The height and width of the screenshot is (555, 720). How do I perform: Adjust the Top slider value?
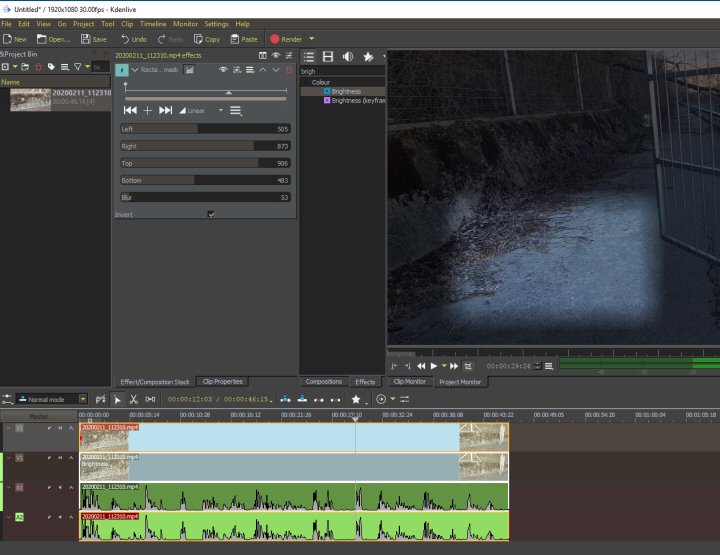click(x=205, y=163)
